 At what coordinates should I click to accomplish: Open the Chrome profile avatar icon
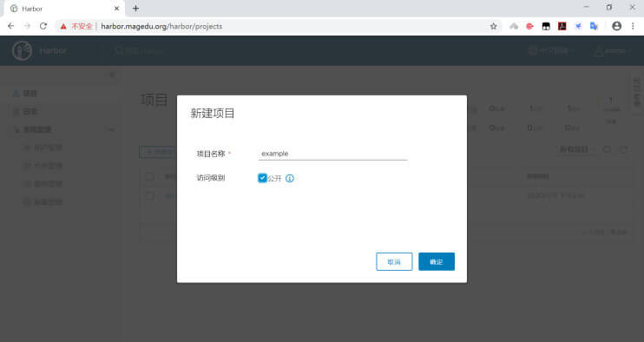pyautogui.click(x=616, y=26)
